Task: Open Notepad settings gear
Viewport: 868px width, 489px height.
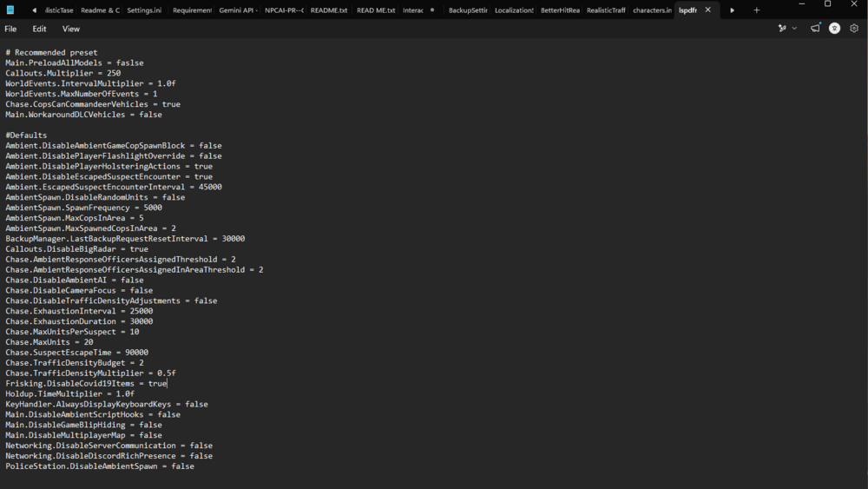Action: (854, 29)
